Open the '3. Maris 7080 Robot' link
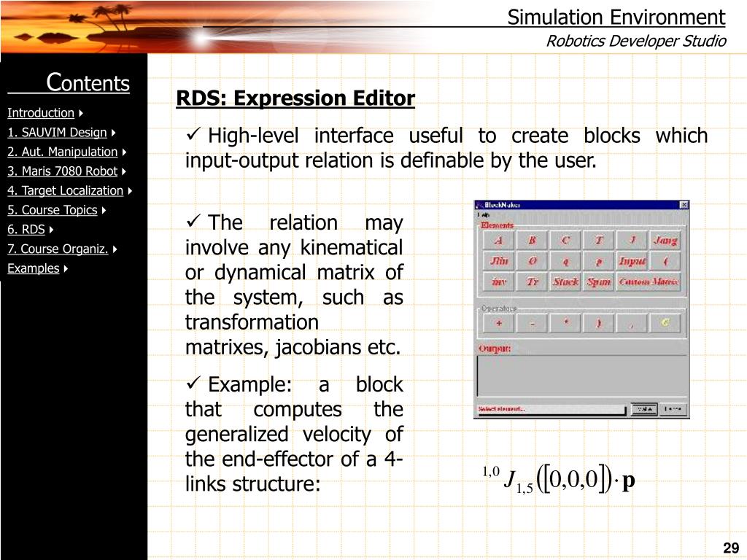The height and width of the screenshot is (560, 747). point(63,171)
